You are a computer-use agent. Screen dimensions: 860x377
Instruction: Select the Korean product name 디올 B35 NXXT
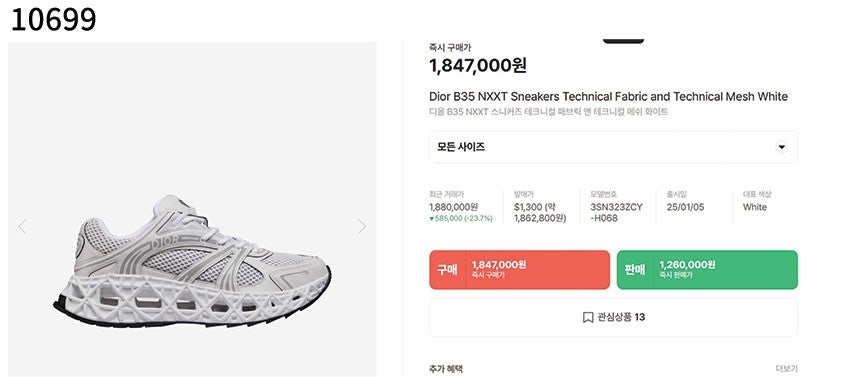[548, 112]
